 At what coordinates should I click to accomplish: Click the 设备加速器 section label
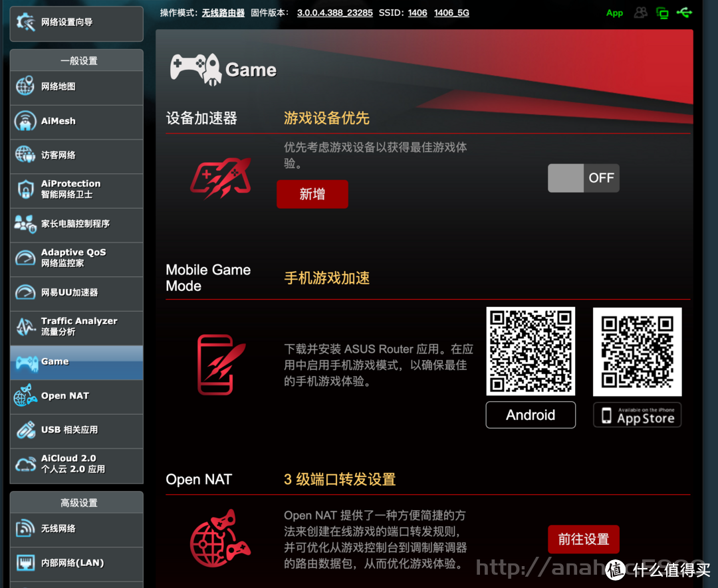coord(201,118)
